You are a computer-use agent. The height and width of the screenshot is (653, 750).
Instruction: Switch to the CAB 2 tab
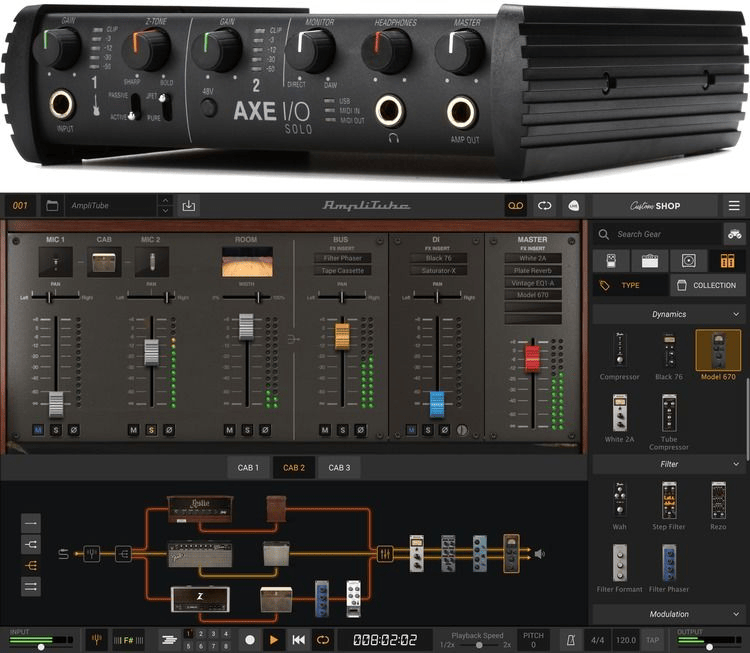click(x=294, y=467)
